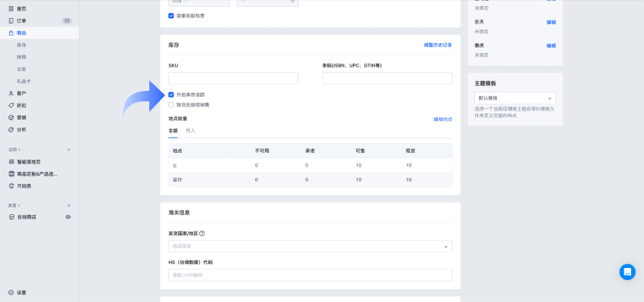Focus the HS（协调制度）代码 input field
Viewport: 644px width, 302px height.
click(x=310, y=275)
